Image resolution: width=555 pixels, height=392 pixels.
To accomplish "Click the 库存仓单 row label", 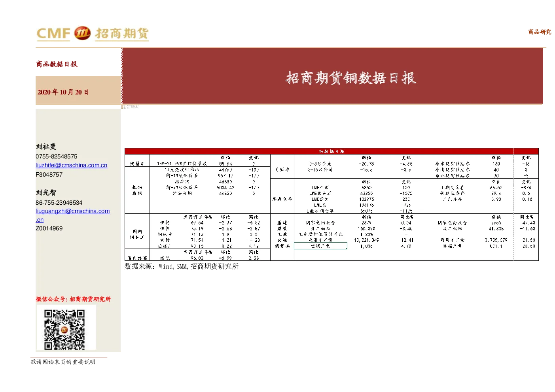I will click(x=282, y=199).
